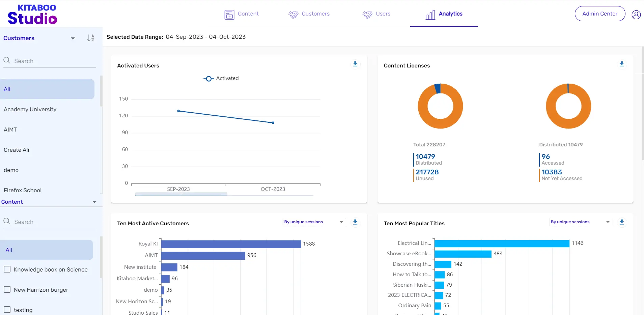Click the Analytics bar chart icon
644x315 pixels.
click(x=430, y=15)
